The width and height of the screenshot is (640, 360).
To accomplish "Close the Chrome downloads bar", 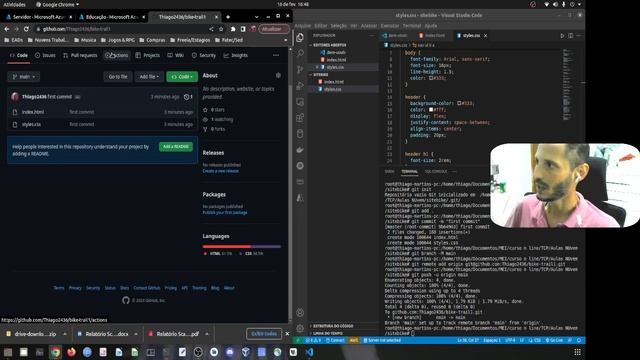I will point(287,333).
